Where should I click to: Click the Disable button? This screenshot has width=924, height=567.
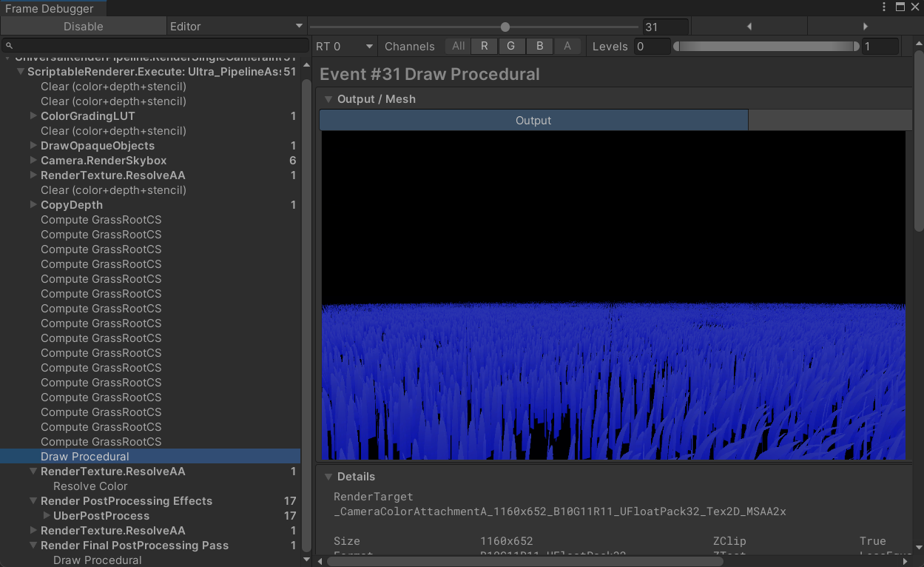coord(84,27)
